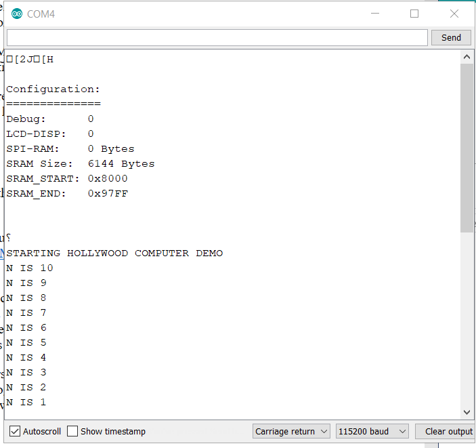Click the scrollbar up arrow
This screenshot has height=448, width=476.
pyautogui.click(x=467, y=57)
